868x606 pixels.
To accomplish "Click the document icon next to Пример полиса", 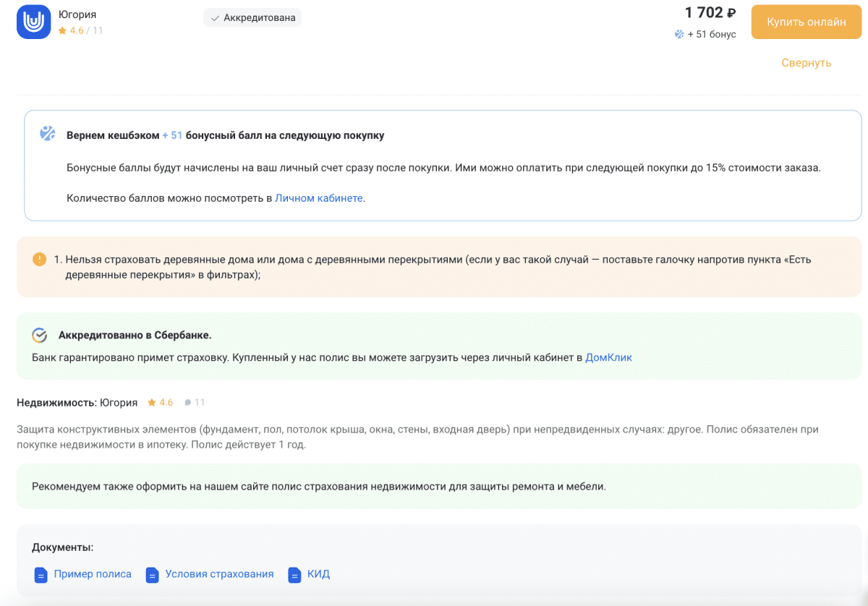I will point(41,575).
